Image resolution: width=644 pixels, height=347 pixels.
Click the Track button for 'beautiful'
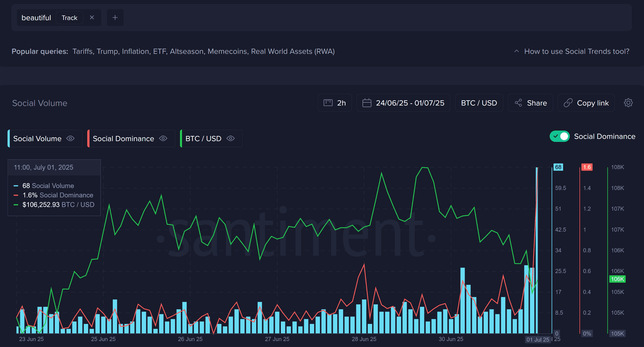click(x=70, y=18)
